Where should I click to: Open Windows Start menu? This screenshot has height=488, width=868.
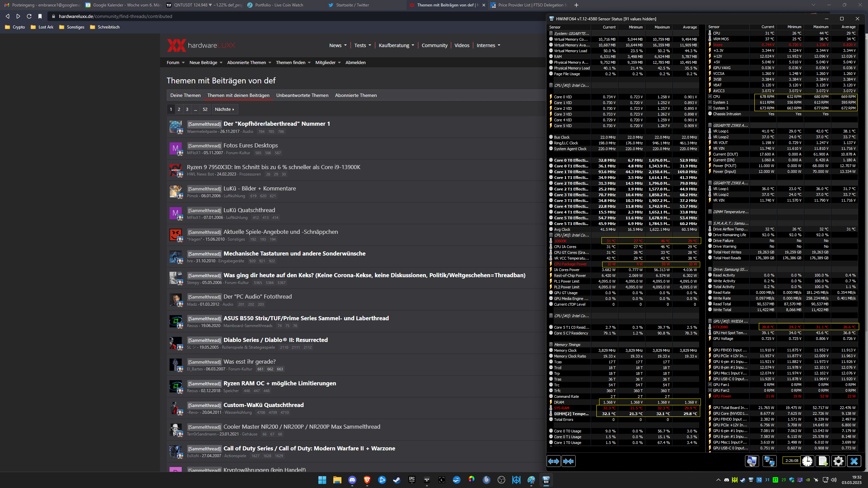322,480
